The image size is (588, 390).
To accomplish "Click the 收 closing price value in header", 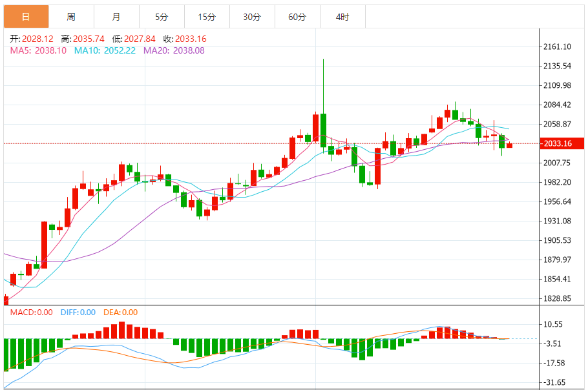I will 191,39.
